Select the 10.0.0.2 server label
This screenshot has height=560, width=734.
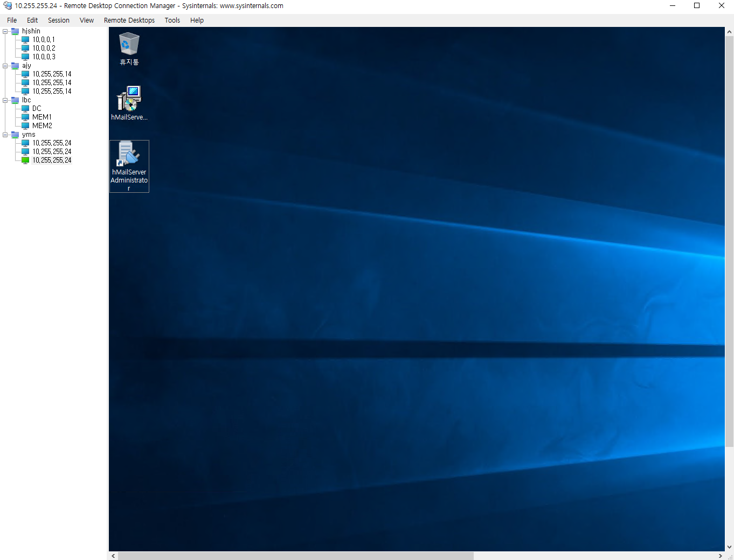(x=44, y=48)
